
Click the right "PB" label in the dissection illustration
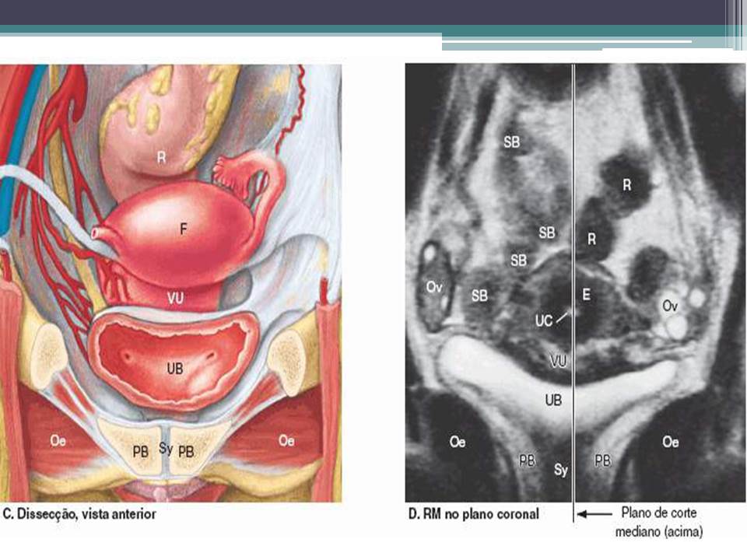click(186, 451)
